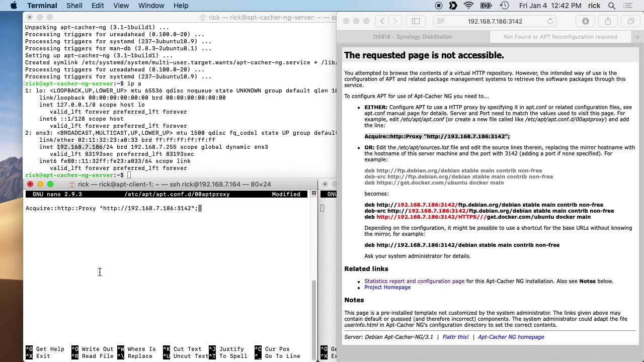Select the Not Found or APT Reconfiguration tab
644x362 pixels.
[560, 37]
